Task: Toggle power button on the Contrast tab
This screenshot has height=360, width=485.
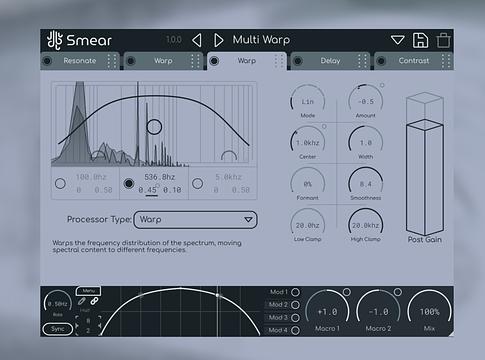Action: click(381, 61)
